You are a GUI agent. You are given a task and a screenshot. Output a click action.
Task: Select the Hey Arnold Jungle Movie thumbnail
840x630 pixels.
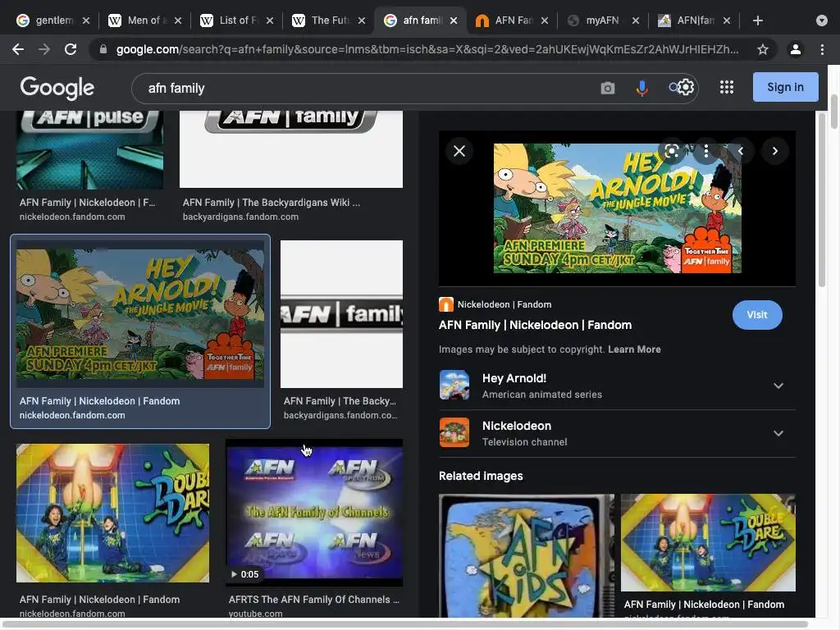point(140,314)
